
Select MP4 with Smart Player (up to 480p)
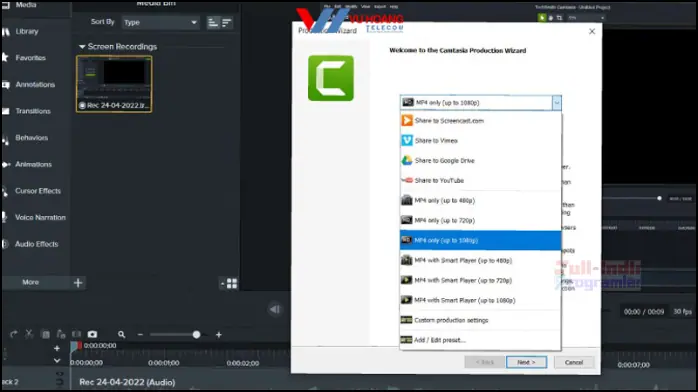coord(480,260)
